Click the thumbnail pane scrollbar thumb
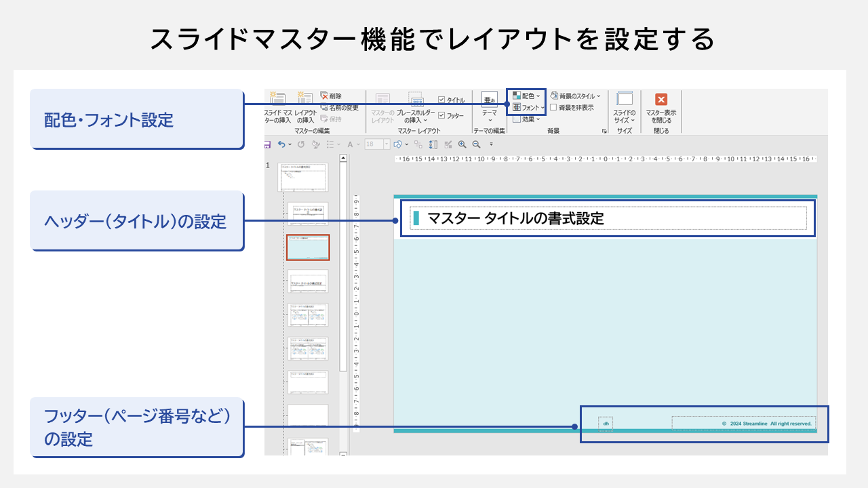The height and width of the screenshot is (488, 868). pos(343,267)
